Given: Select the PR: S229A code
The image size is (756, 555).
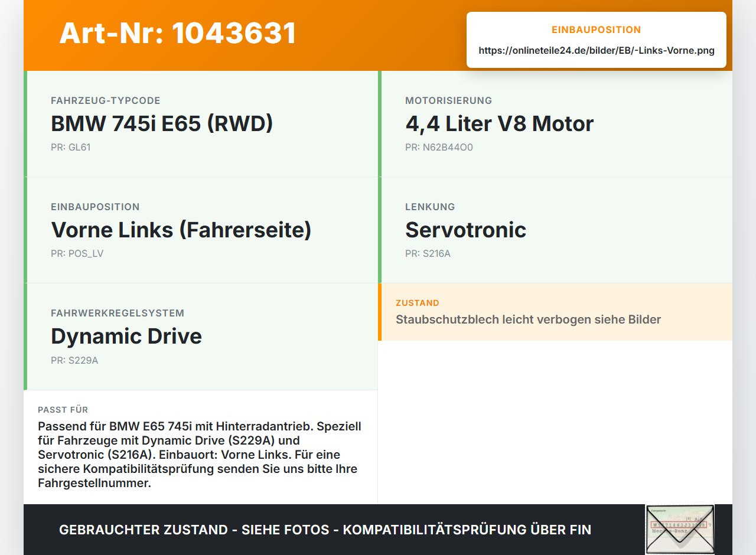Looking at the screenshot, I should click(74, 360).
